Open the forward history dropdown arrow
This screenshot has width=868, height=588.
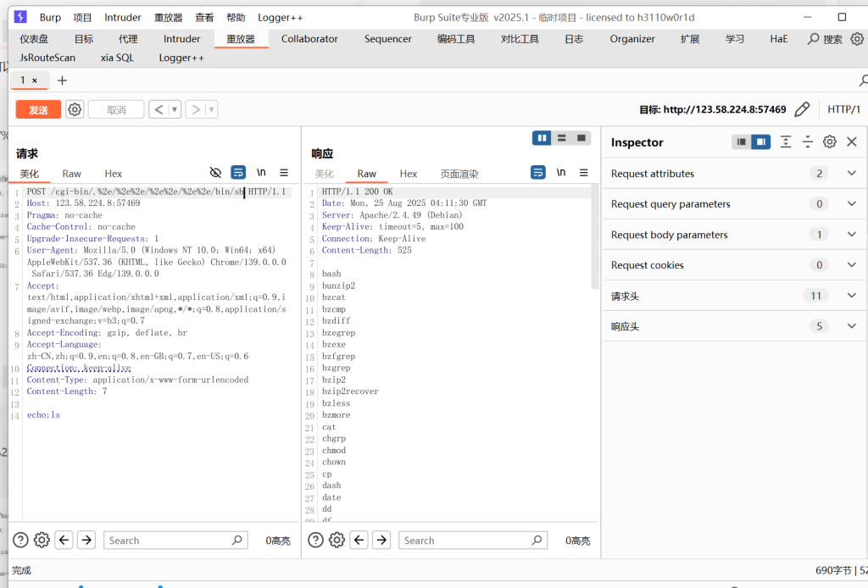point(211,109)
